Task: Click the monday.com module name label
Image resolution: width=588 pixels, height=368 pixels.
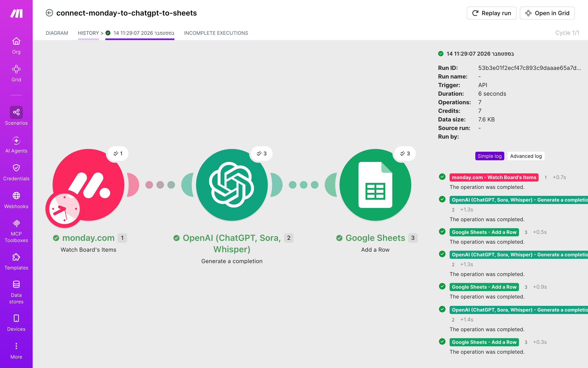Action: 88,238
